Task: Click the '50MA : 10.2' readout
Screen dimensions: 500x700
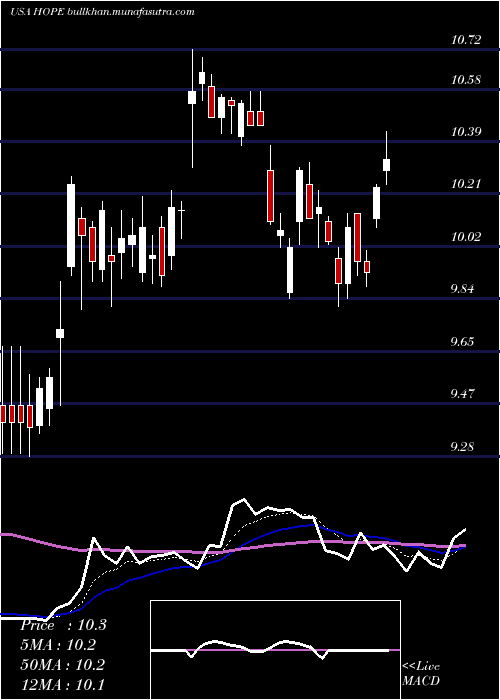Action: click(62, 664)
